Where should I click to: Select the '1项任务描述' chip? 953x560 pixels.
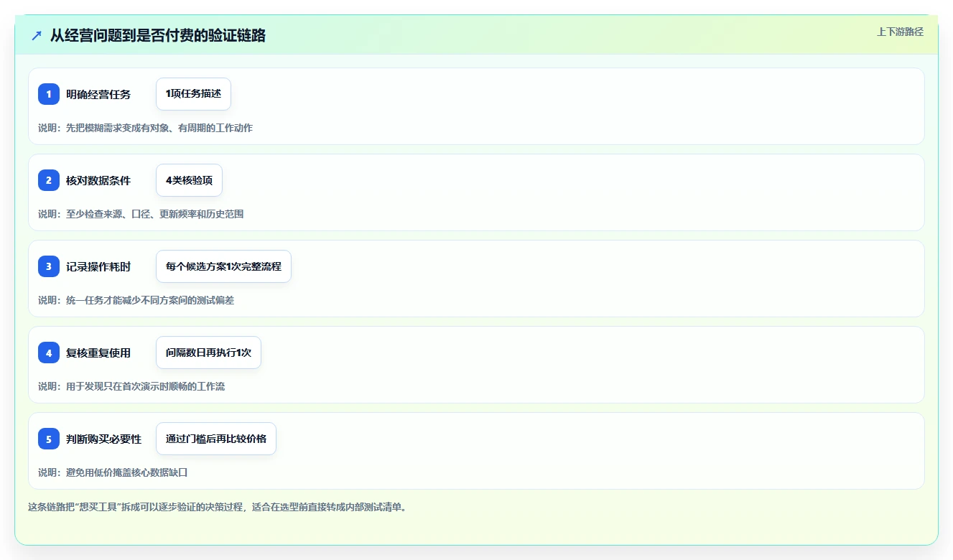[x=193, y=94]
